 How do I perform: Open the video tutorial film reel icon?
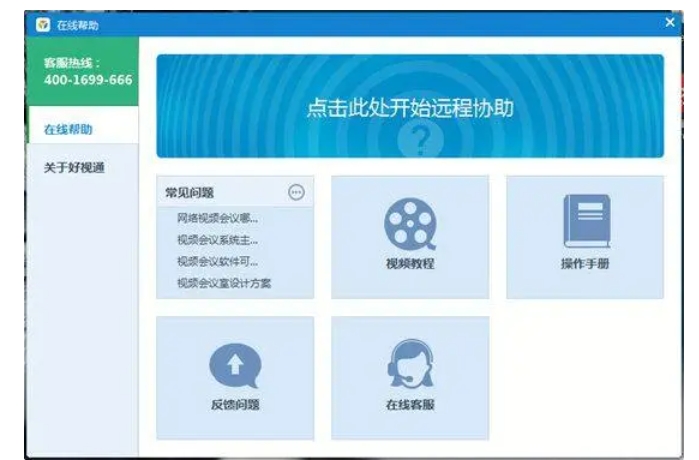pos(410,224)
